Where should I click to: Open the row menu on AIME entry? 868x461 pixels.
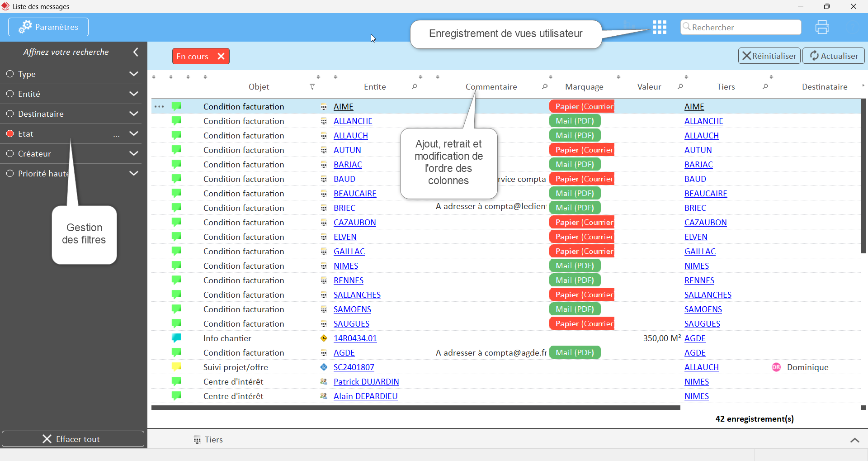[159, 106]
